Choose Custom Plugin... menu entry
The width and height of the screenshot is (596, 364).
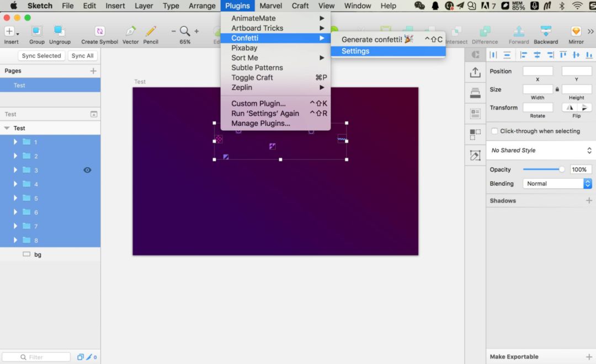(x=275, y=104)
